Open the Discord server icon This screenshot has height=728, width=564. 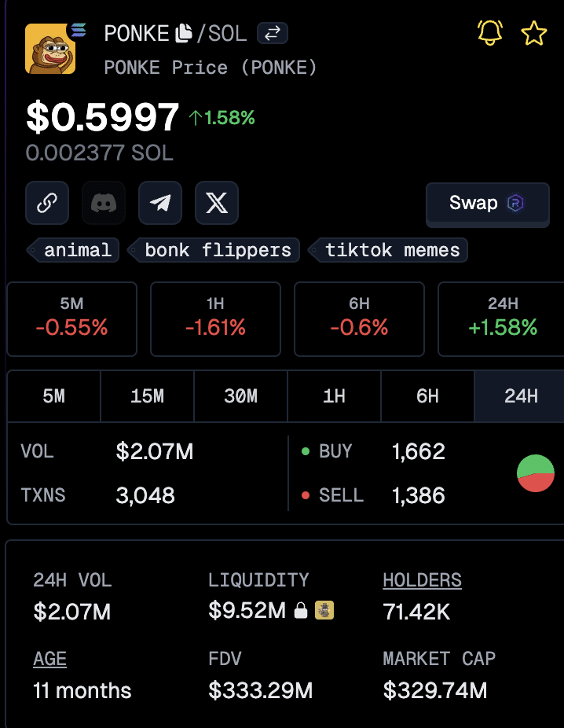tap(104, 203)
